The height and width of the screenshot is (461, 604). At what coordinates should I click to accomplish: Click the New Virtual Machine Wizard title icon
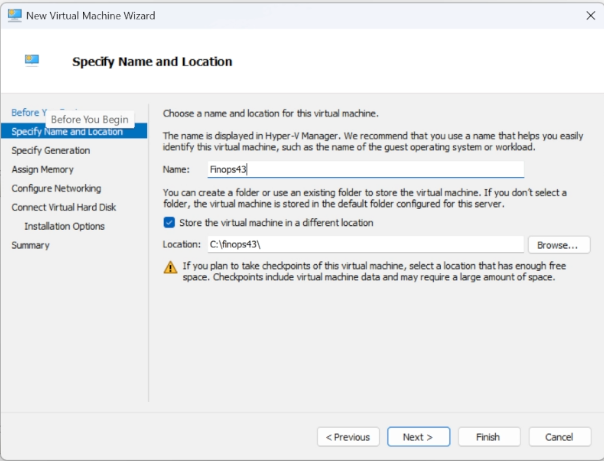point(15,15)
